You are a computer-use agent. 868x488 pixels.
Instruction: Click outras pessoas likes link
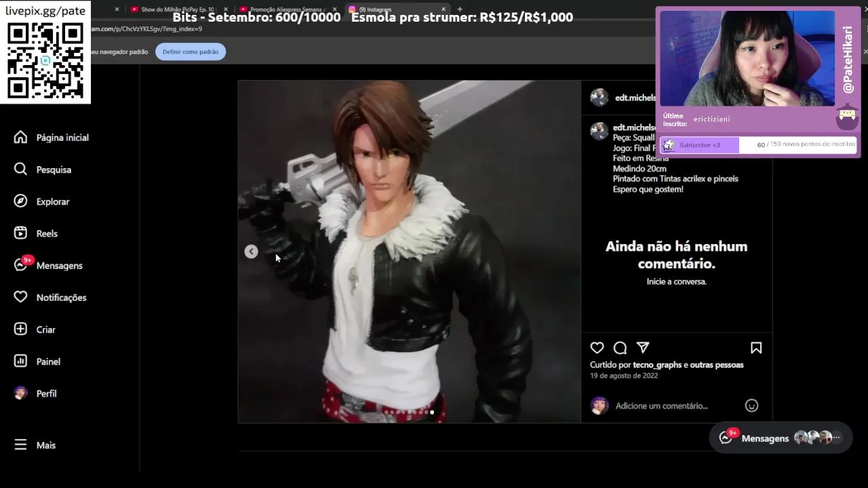[x=717, y=365]
